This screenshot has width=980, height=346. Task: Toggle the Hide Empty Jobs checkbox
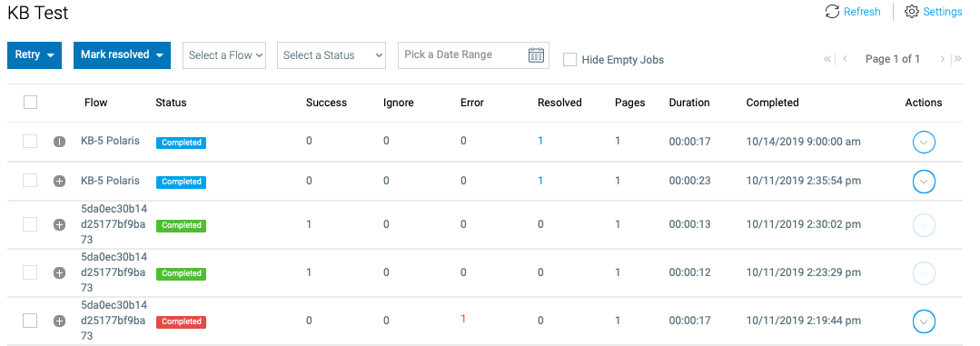pos(569,59)
